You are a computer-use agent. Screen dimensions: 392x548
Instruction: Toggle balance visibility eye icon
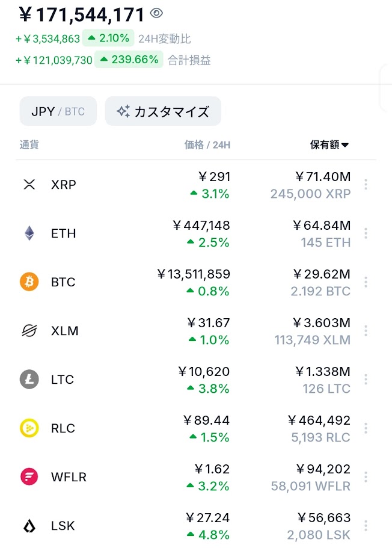156,13
